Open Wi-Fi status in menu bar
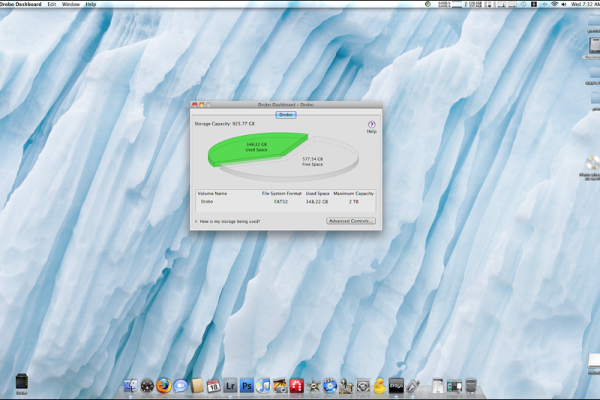 [554, 4]
